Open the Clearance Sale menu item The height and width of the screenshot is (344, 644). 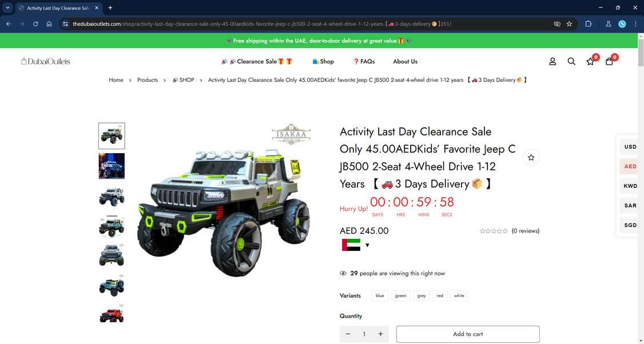click(x=257, y=62)
